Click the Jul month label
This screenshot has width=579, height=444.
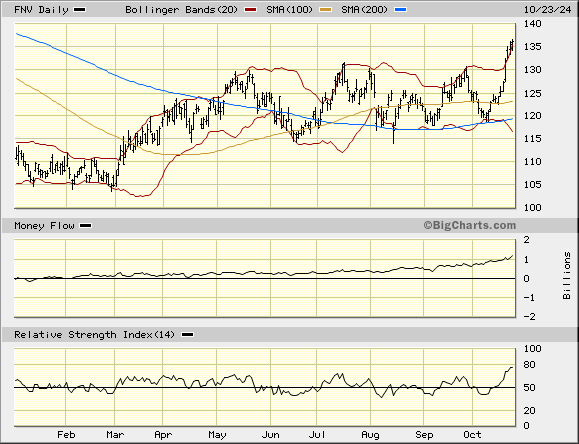[x=317, y=435]
